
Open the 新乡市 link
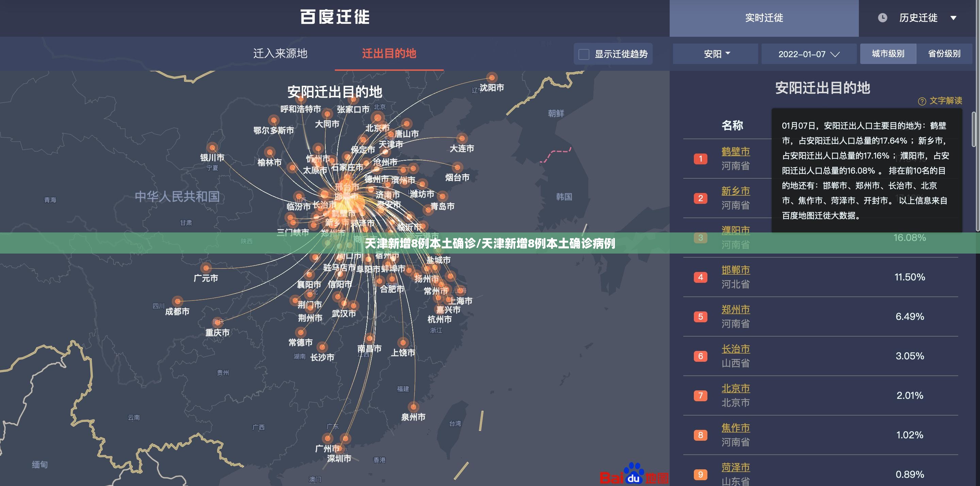(735, 191)
